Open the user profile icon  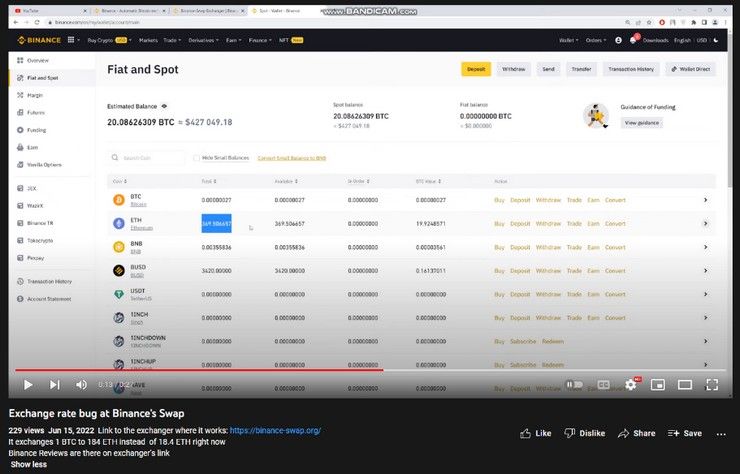pos(618,40)
